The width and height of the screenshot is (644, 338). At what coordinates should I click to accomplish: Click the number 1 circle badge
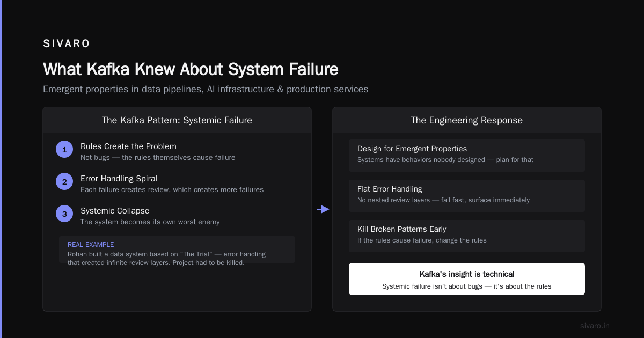[64, 150]
